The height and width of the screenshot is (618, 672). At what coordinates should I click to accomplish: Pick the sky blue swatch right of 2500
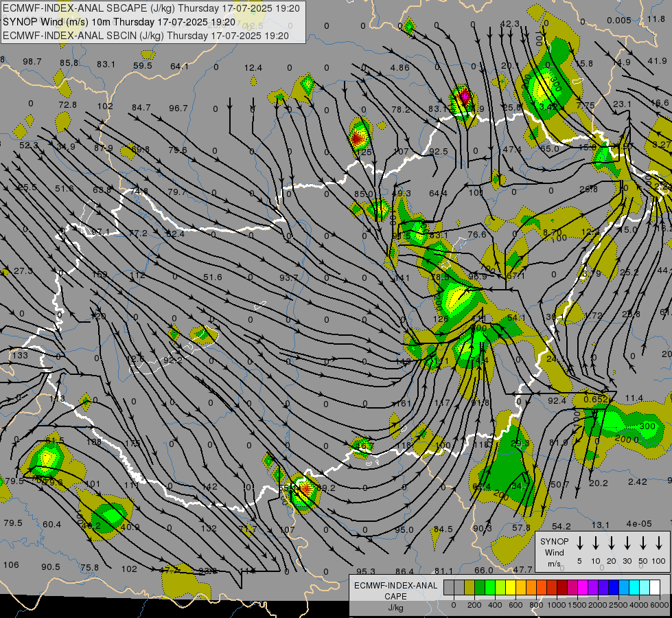[x=623, y=587]
